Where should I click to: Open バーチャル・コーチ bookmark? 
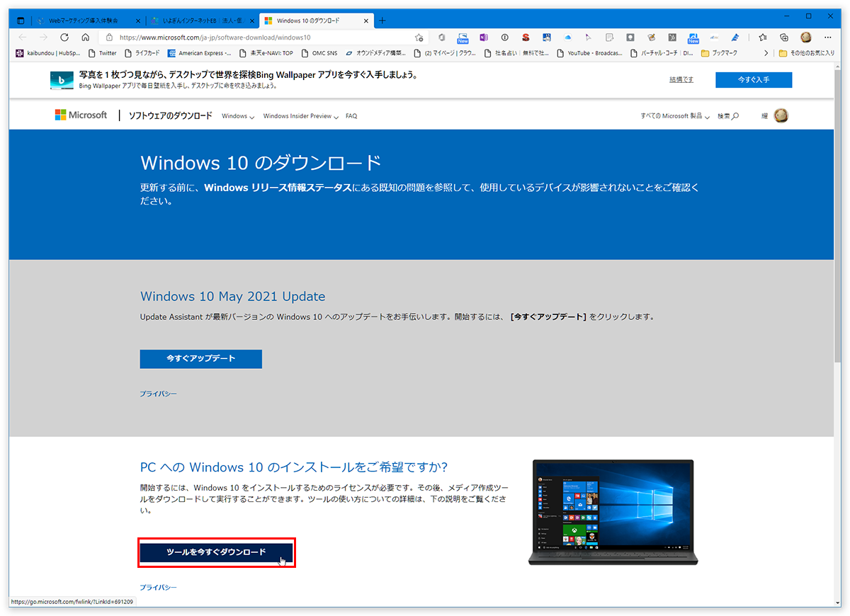[x=662, y=53]
